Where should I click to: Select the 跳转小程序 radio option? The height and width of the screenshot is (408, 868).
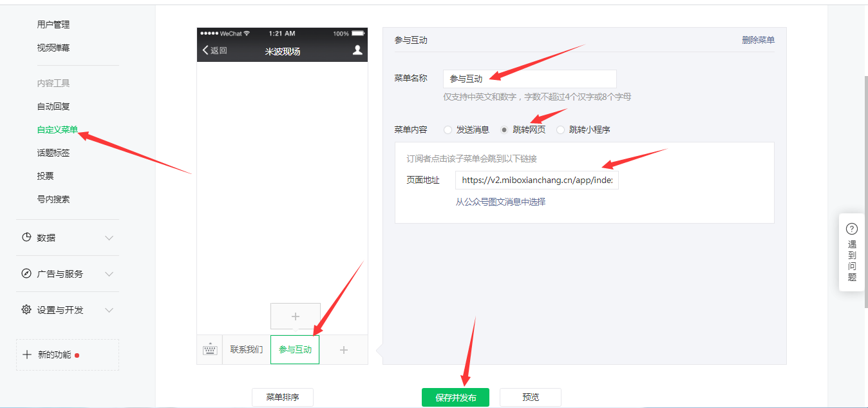(561, 130)
